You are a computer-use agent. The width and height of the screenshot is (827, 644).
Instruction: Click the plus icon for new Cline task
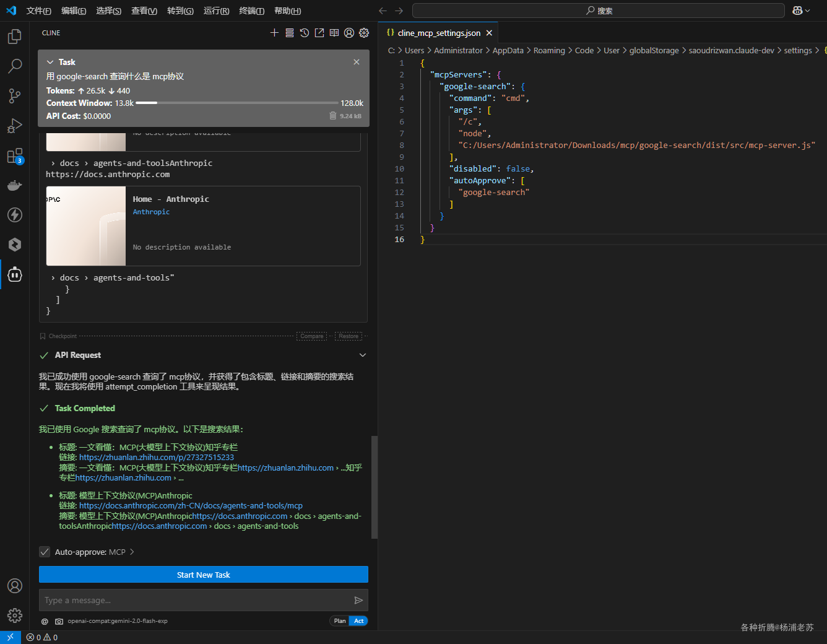[274, 33]
